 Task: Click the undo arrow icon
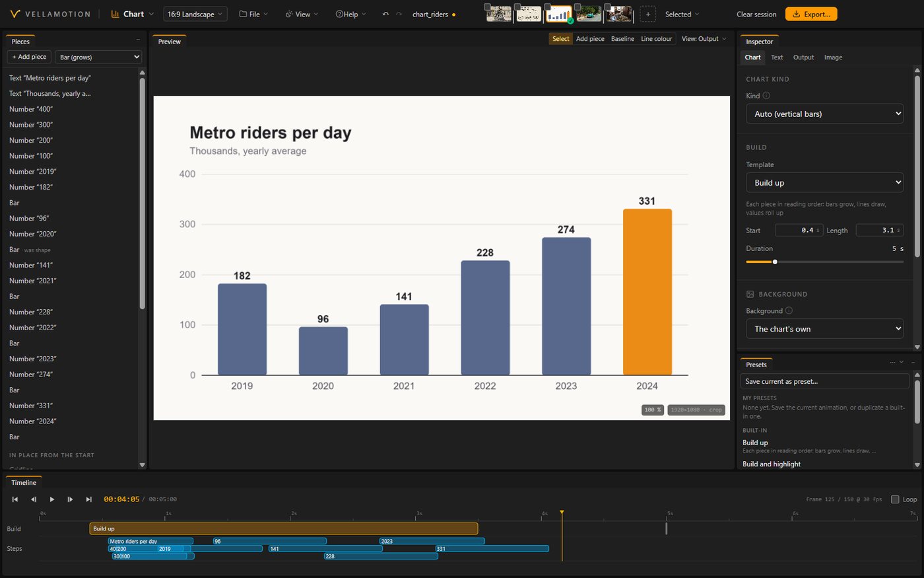(385, 14)
